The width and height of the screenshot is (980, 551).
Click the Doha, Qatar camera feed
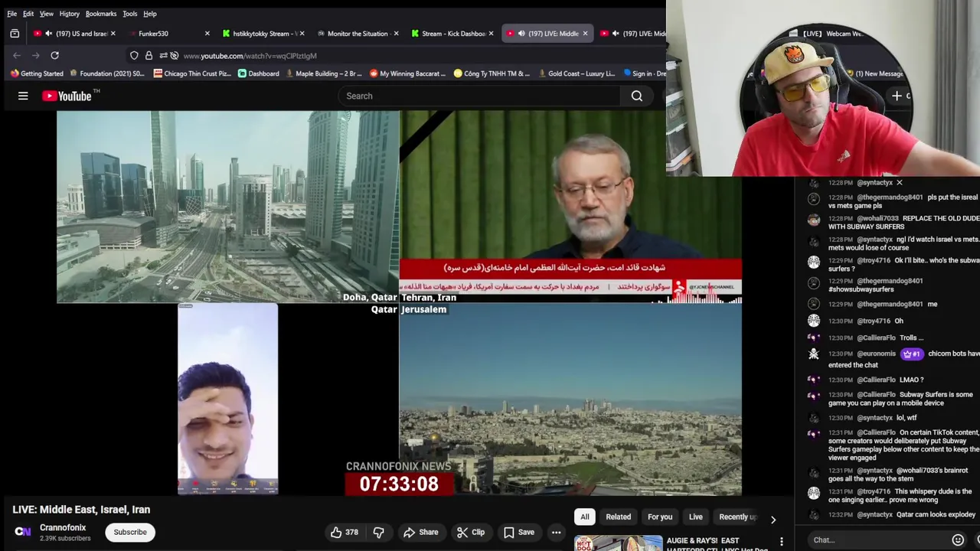click(x=227, y=207)
